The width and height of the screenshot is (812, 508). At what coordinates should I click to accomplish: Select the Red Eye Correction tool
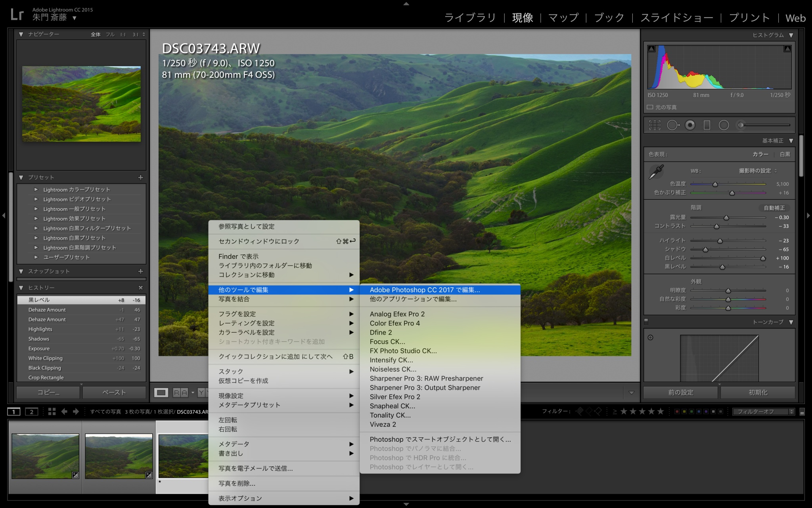tap(690, 125)
